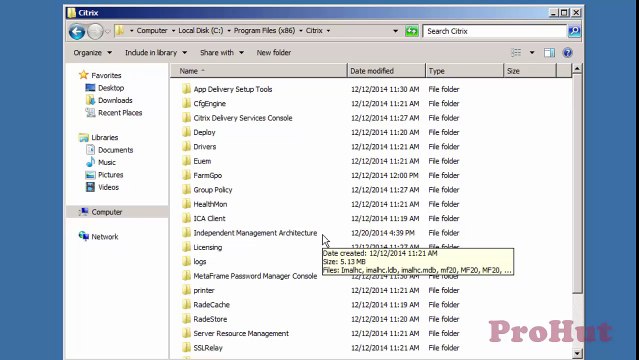Click Computer in the address breadcrumb

[x=152, y=31]
